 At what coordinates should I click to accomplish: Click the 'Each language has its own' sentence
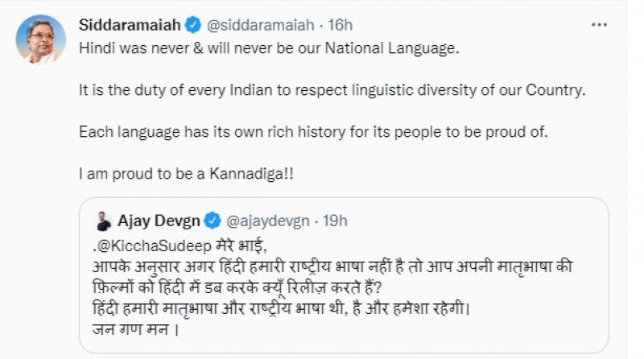coord(312,131)
